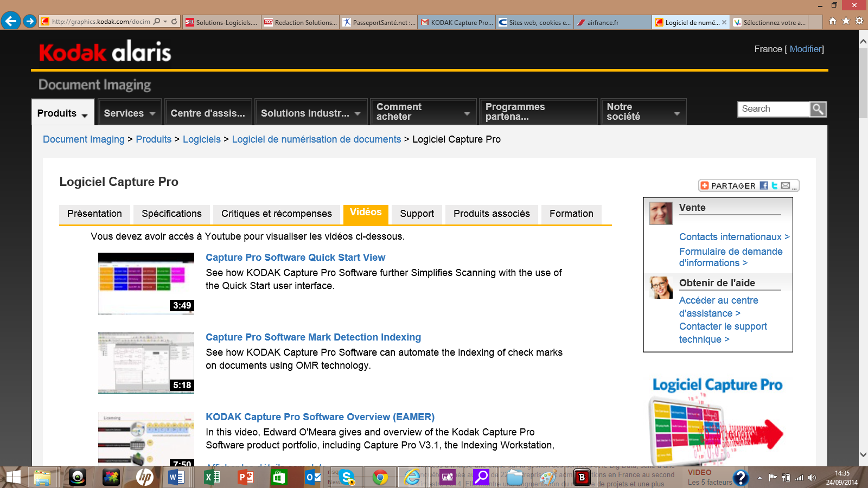Open Formulaire de demande d'informations link
The height and width of the screenshot is (488, 868).
click(x=731, y=257)
